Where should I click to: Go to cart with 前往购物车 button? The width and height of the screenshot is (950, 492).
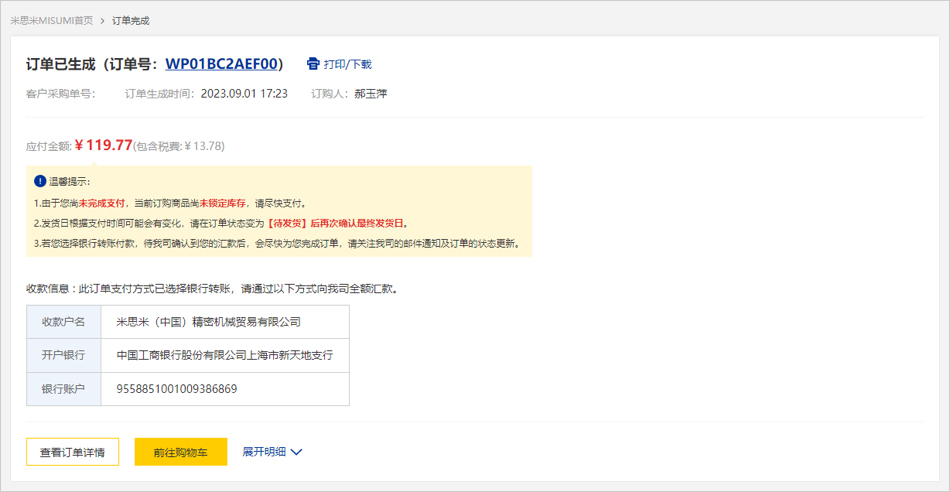[181, 452]
